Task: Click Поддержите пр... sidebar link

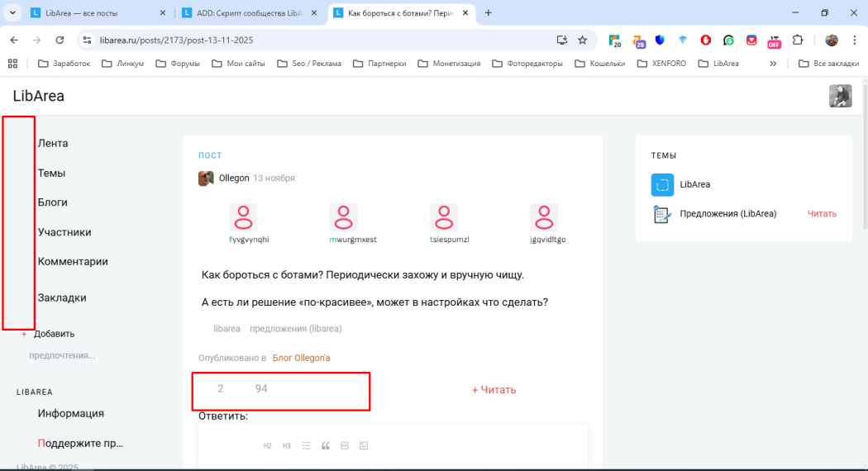Action: click(80, 444)
